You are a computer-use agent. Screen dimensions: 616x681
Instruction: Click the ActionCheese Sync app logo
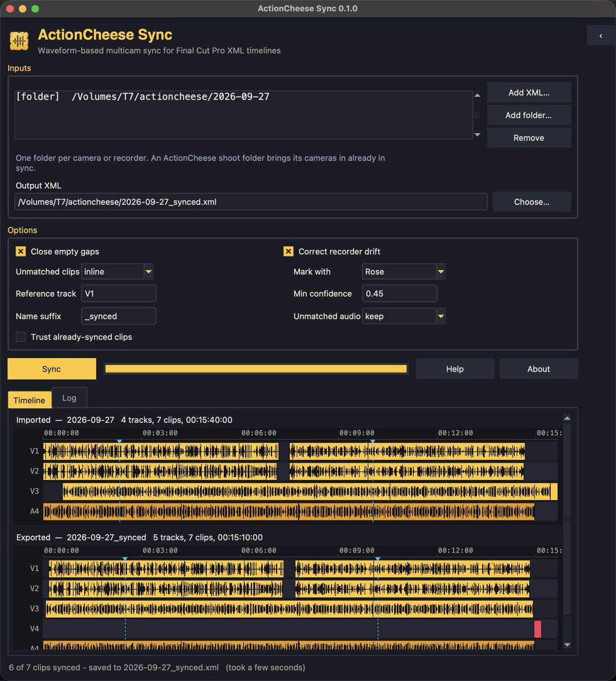point(19,41)
